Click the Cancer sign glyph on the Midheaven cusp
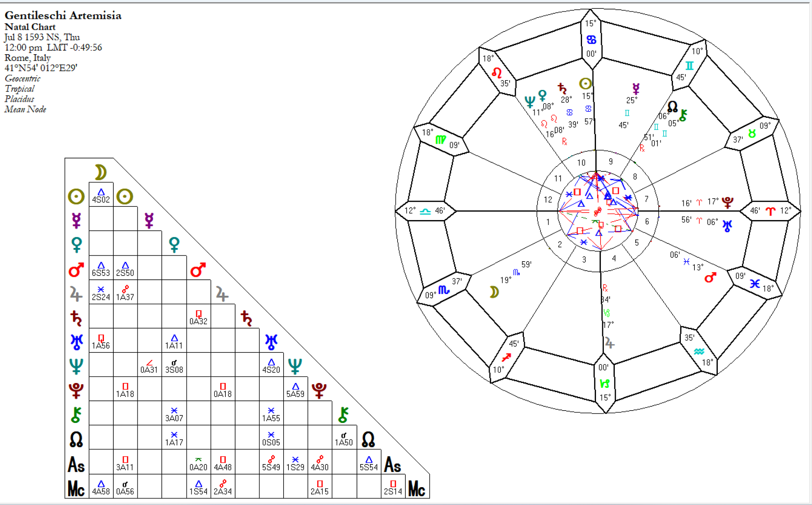 click(x=591, y=40)
